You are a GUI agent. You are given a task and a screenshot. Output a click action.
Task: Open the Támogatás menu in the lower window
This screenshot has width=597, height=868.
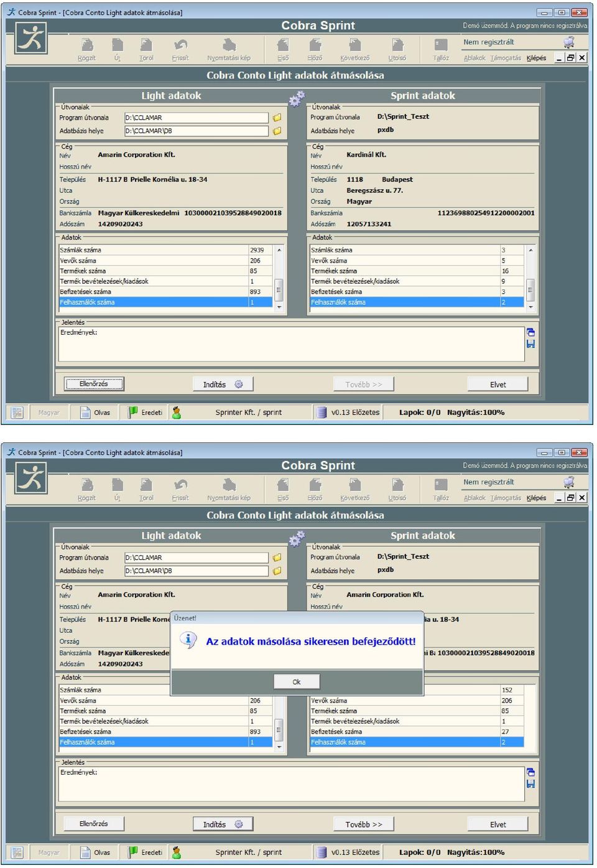[x=506, y=498]
